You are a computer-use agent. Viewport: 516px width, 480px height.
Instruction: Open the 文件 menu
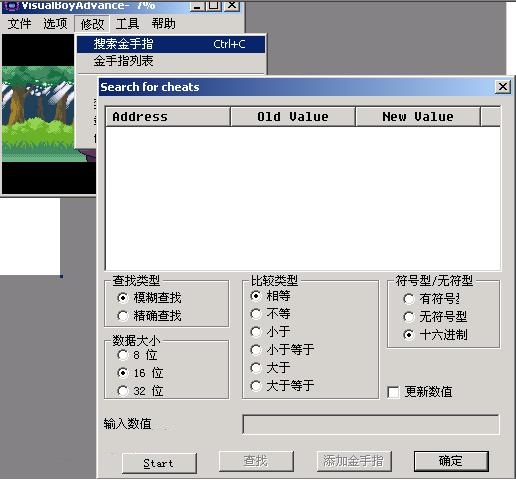19,24
